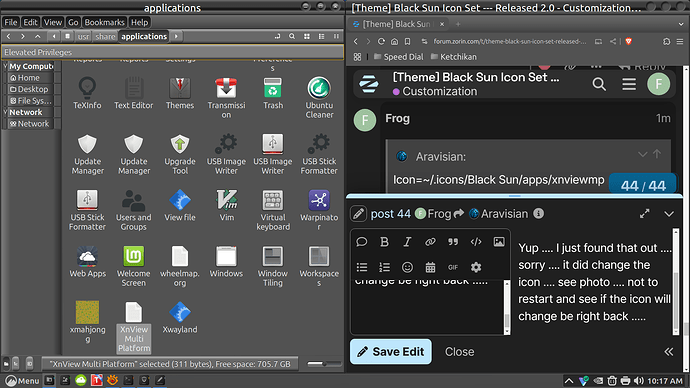Image resolution: width=690 pixels, height=388 pixels.
Task: Select the XnView Multi Platform file
Action: coord(134,326)
